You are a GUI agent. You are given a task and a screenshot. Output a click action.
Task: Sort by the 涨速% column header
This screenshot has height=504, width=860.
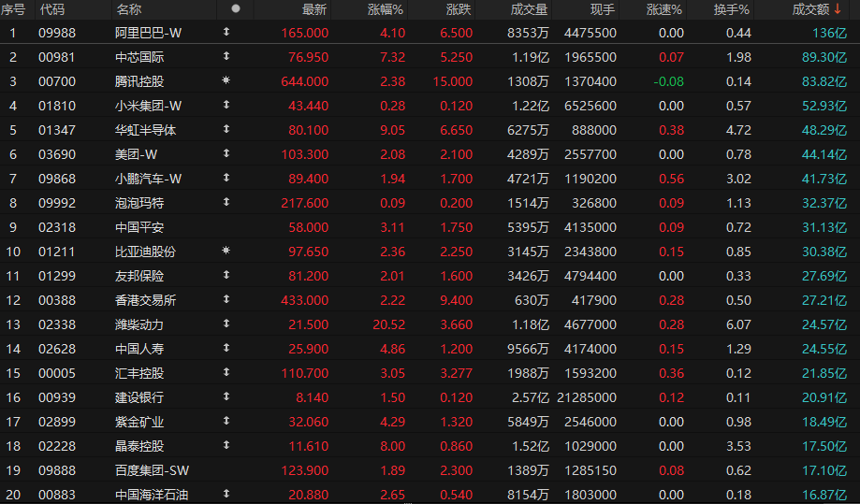[x=664, y=9]
